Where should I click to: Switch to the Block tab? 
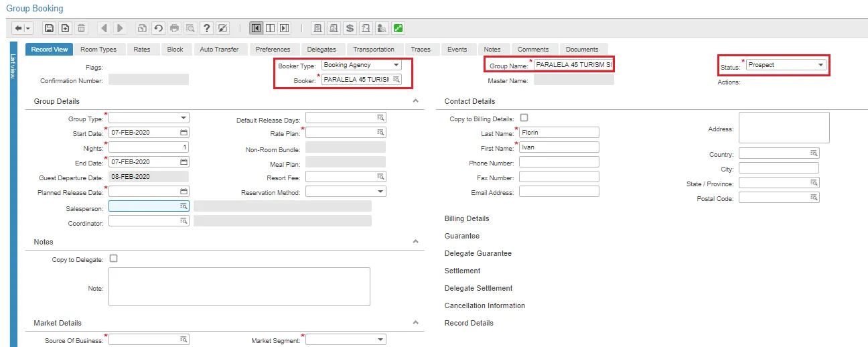(175, 50)
